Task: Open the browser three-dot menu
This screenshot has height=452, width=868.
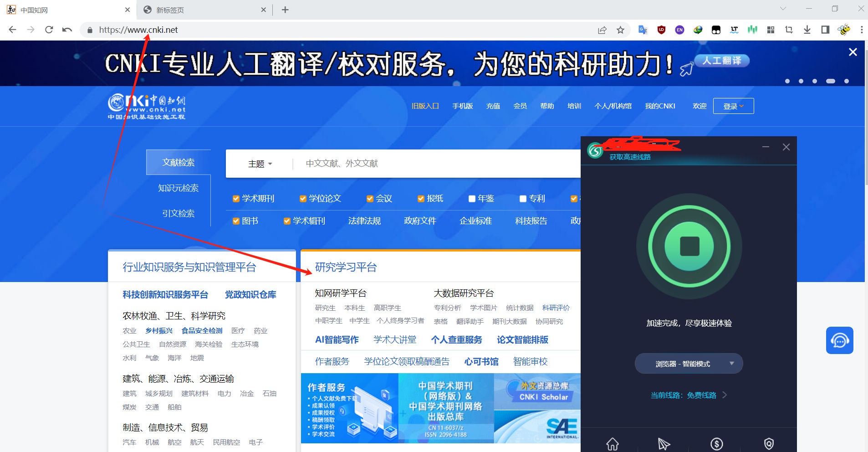Action: pos(862,30)
